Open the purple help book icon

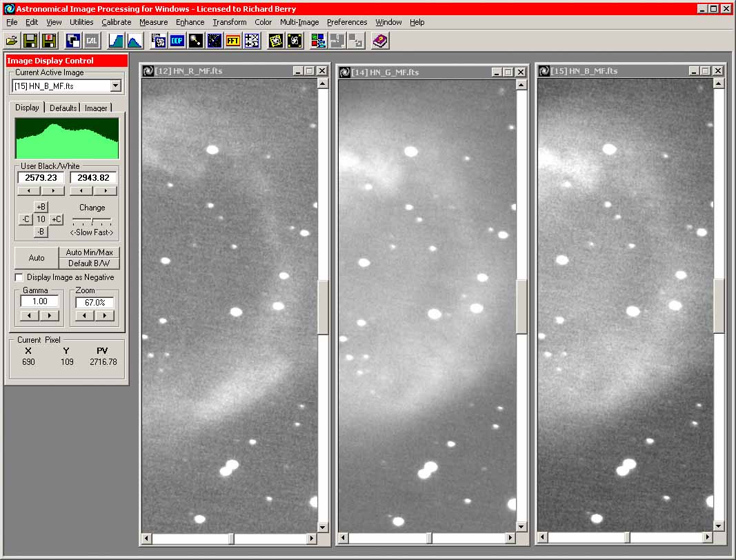[x=380, y=41]
